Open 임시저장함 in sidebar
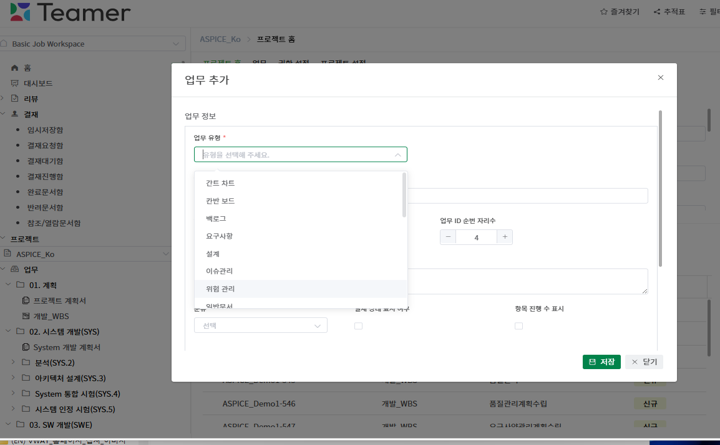 point(45,130)
